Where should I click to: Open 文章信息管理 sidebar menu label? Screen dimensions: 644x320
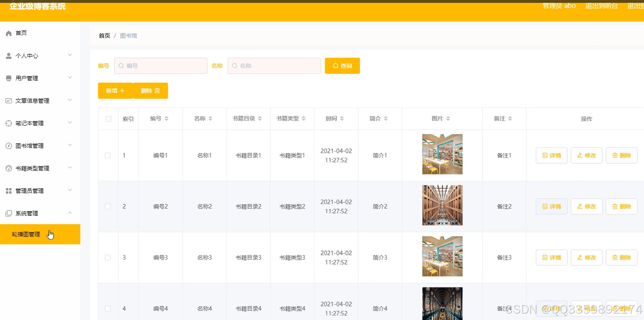[x=32, y=101]
